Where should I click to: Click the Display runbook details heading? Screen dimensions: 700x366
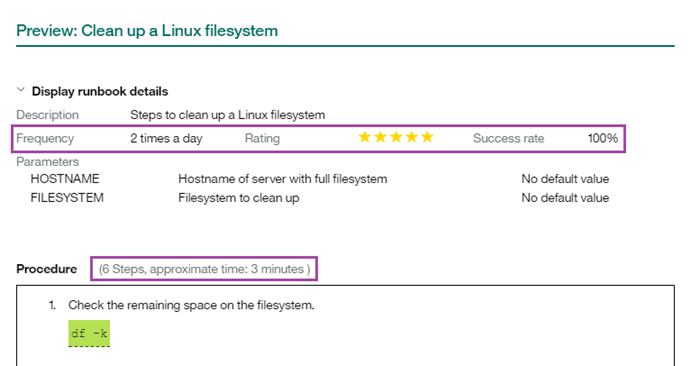100,92
